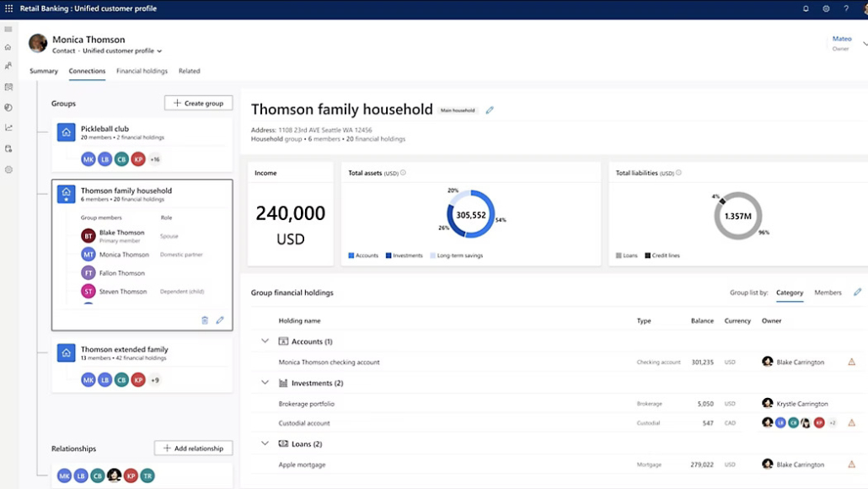Viewport: 868px width, 489px height.
Task: Collapse the Loans (2) section
Action: [x=265, y=443]
